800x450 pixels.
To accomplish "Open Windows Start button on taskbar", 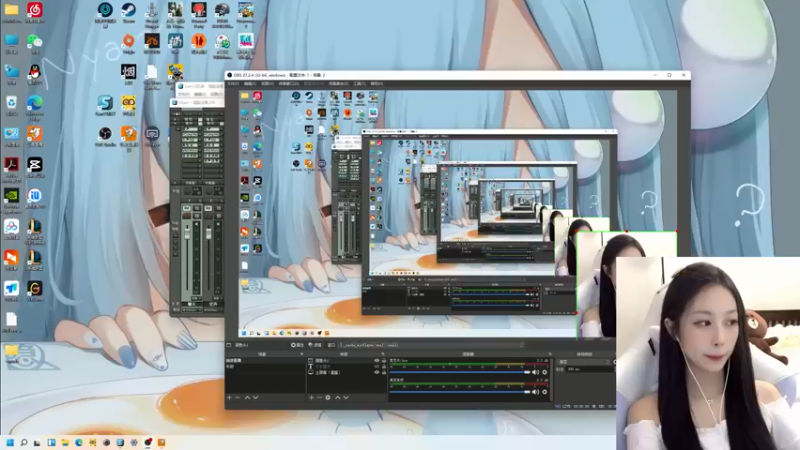I will click(10, 442).
